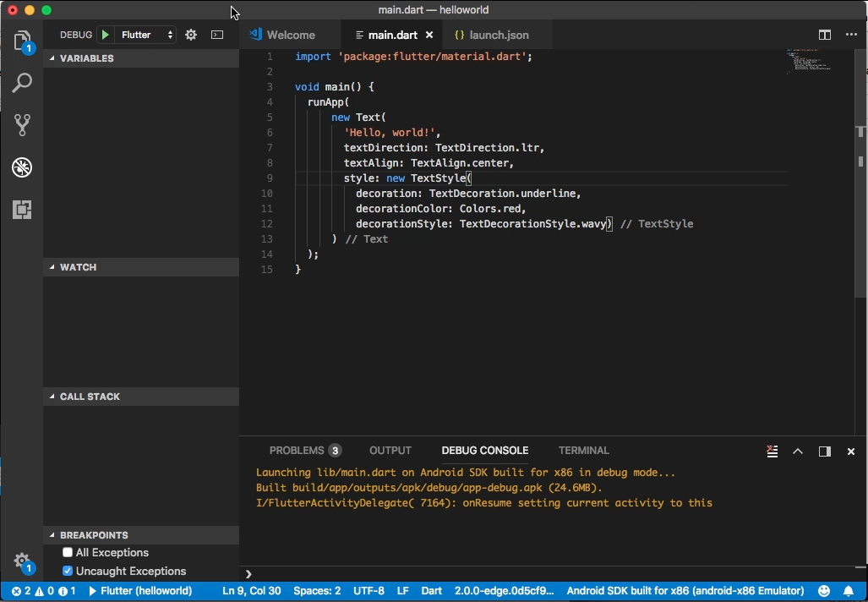Change language mode via Dart status item

tap(431, 591)
